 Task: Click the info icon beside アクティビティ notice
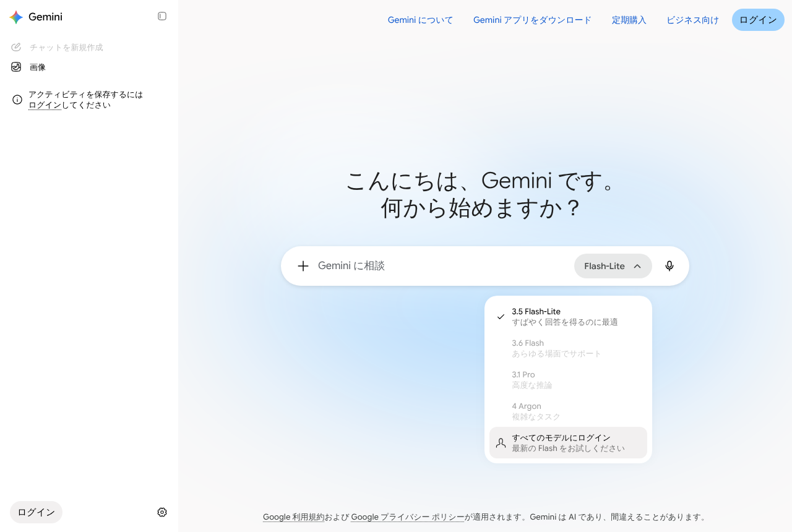point(17,100)
